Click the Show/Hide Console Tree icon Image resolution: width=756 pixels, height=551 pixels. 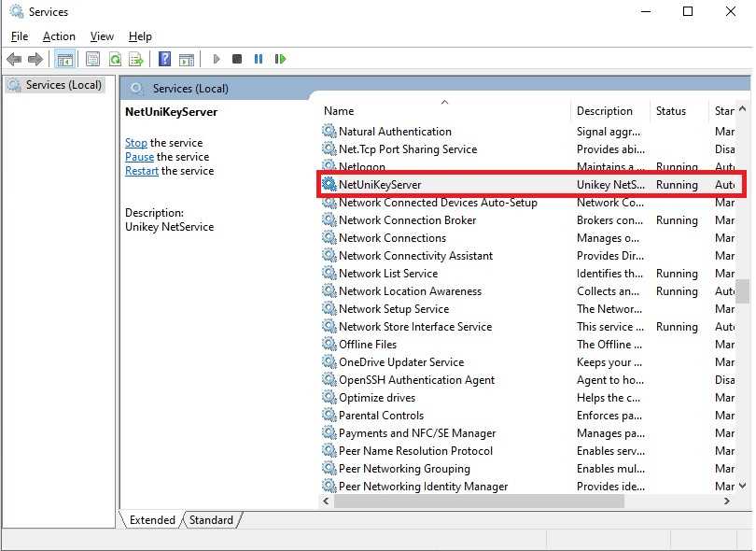click(64, 59)
